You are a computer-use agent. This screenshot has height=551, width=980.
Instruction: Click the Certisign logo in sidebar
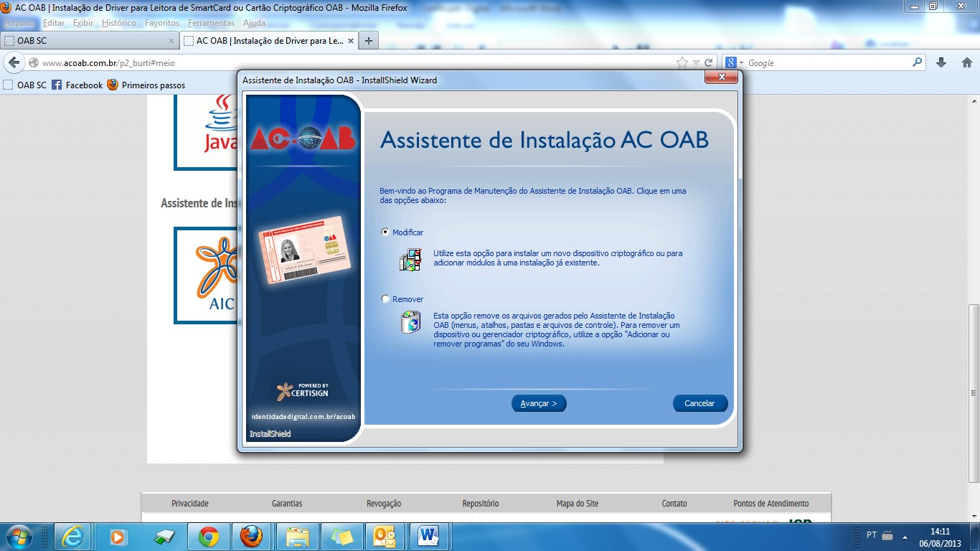coord(303,392)
